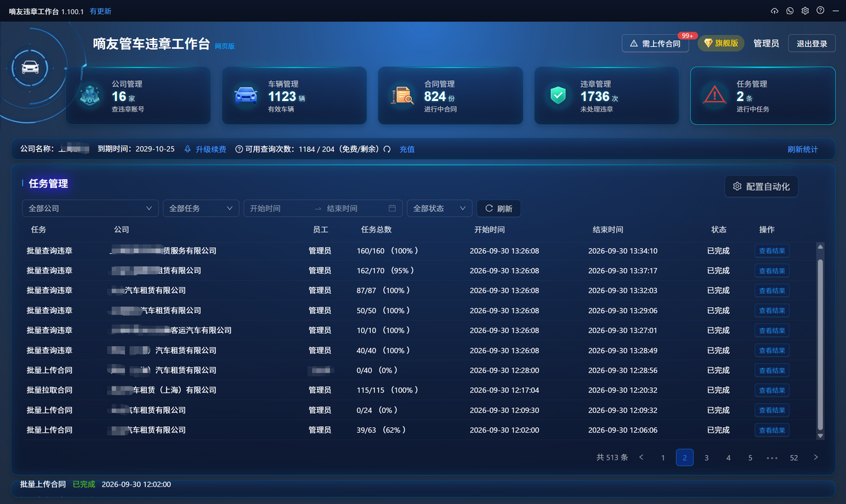Click the 配置自动化 button
This screenshot has width=846, height=504.
point(761,186)
